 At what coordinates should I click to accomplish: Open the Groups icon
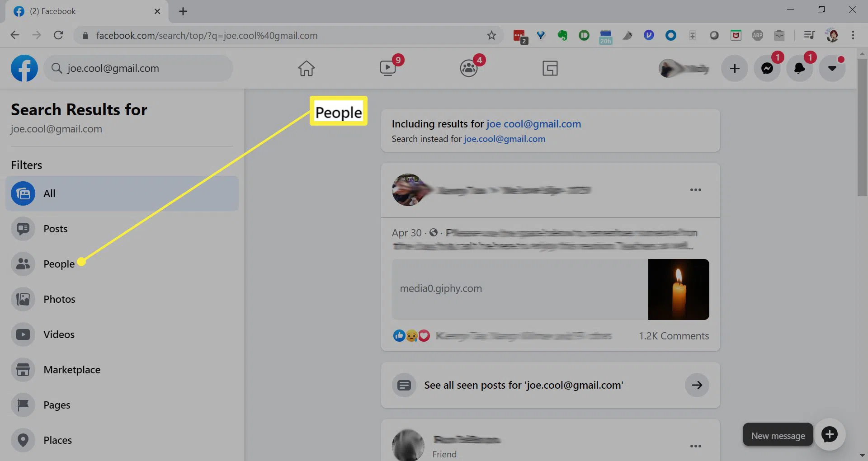(x=469, y=69)
